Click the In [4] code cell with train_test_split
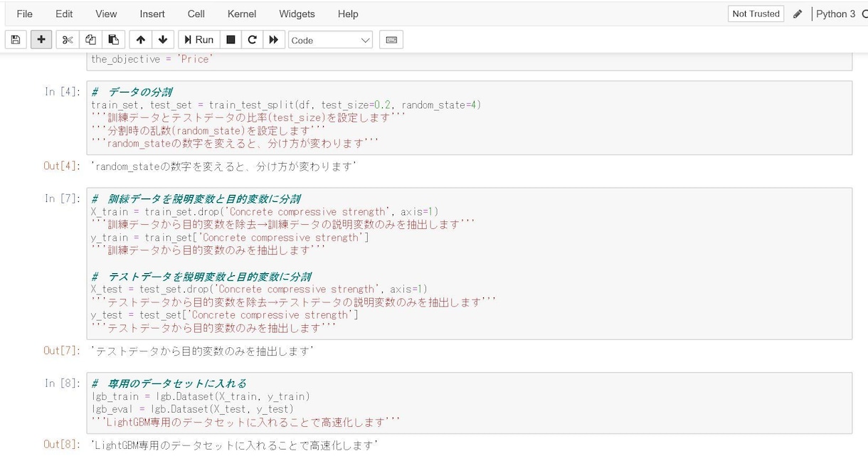The image size is (868, 461). click(470, 117)
